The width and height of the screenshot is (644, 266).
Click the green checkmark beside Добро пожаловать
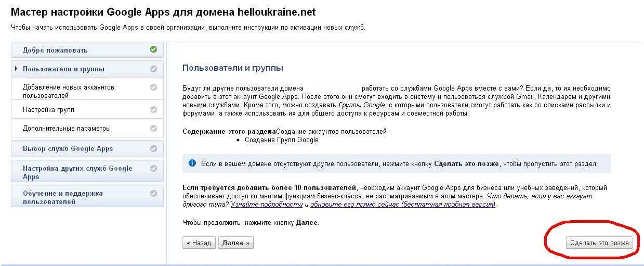[x=153, y=49]
